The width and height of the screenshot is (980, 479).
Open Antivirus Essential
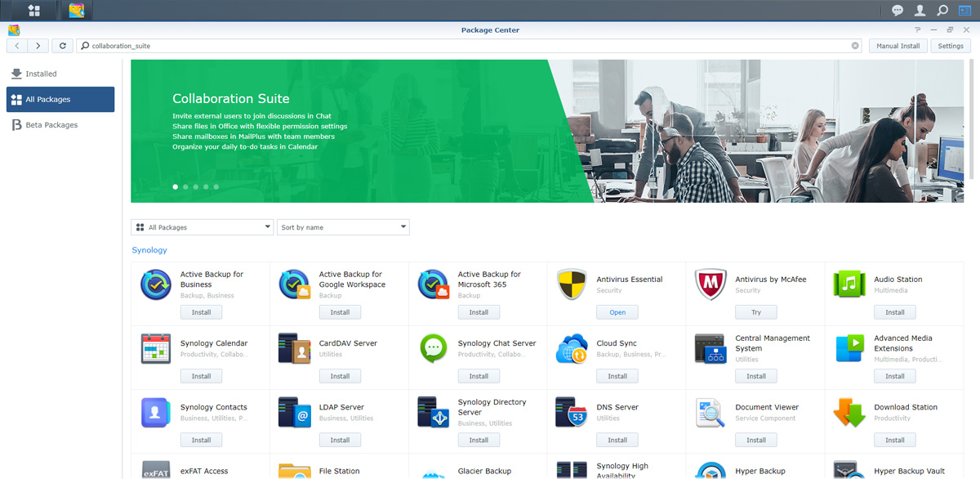(x=617, y=312)
